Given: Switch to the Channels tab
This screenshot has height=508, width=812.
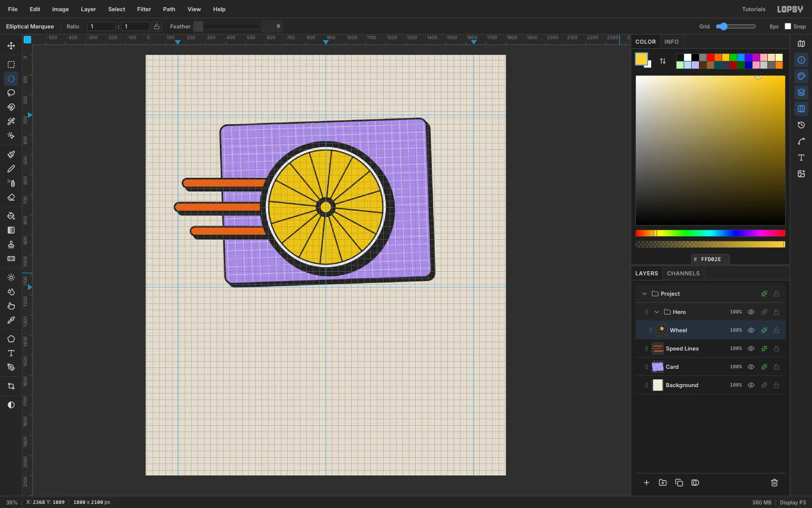Looking at the screenshot, I should coord(683,273).
